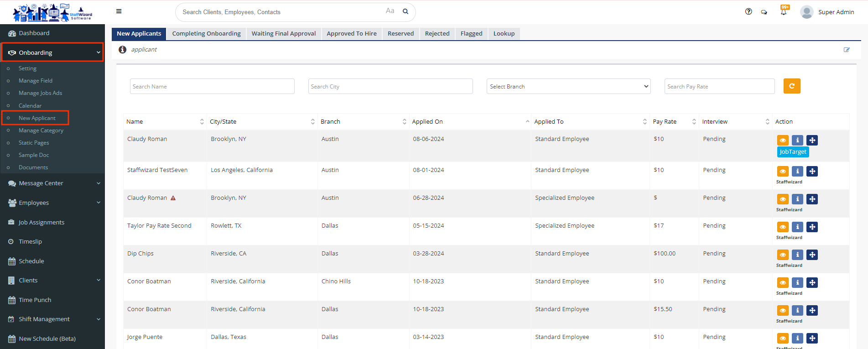Viewport: 868px width, 349px height.
Task: View Claudy Roman applicant via eye icon
Action: coord(783,141)
